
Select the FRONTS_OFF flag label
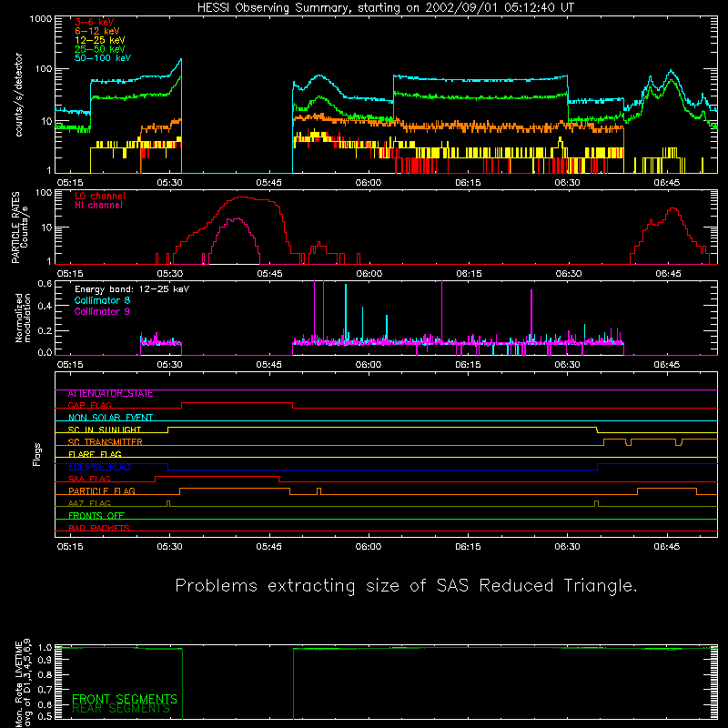96,516
